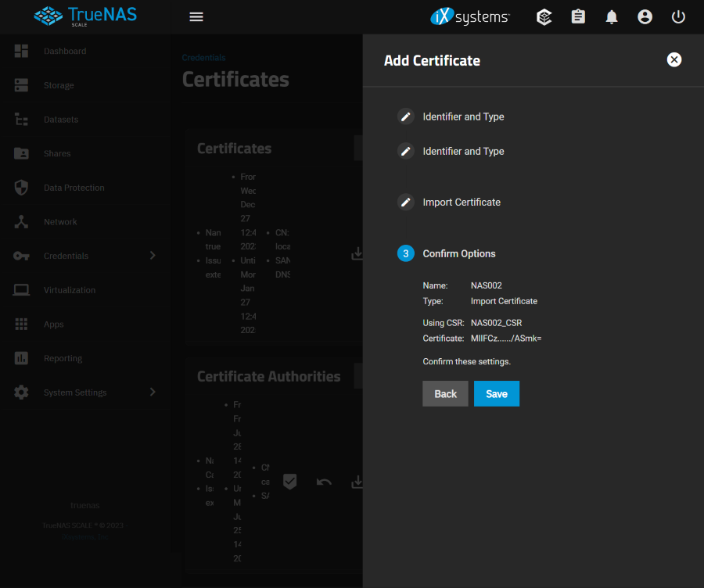The image size is (704, 588).
Task: Expand the Credentials sidebar submenu
Action: 152,256
